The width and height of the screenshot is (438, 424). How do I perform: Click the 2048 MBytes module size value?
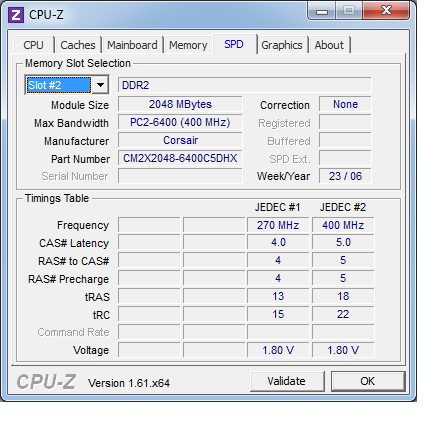tap(180, 104)
